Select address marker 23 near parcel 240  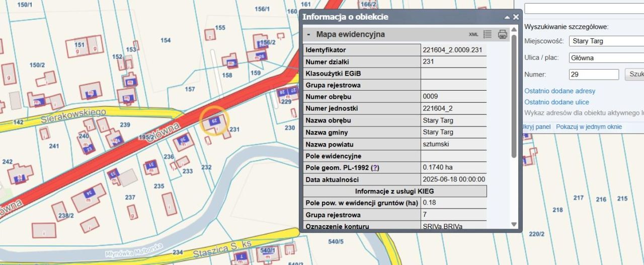point(89,149)
